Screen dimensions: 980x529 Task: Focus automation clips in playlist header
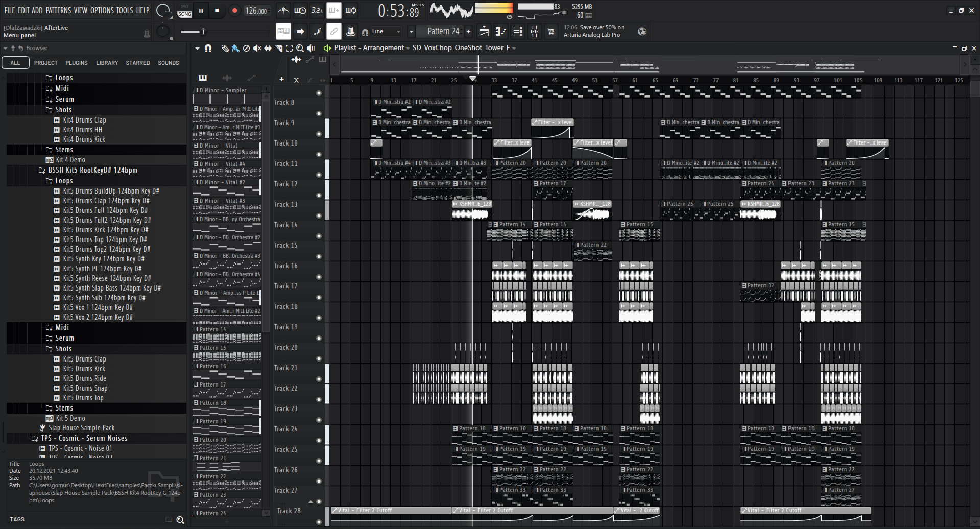tap(309, 60)
